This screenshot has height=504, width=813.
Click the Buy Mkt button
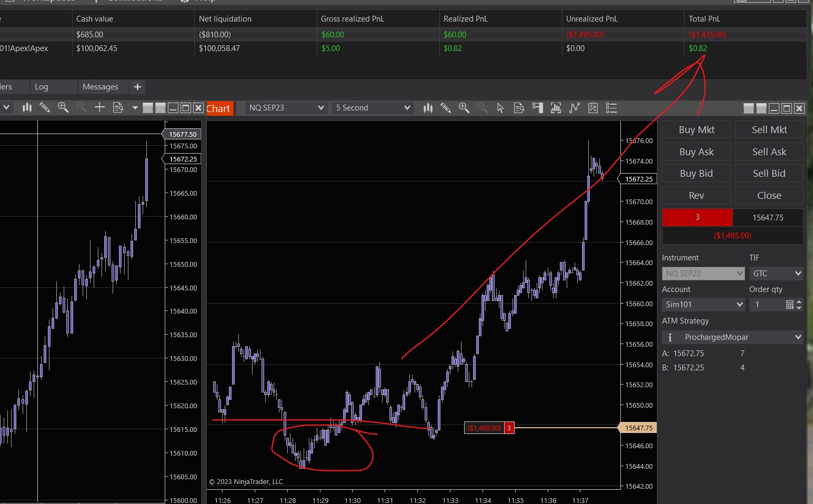[x=696, y=130]
